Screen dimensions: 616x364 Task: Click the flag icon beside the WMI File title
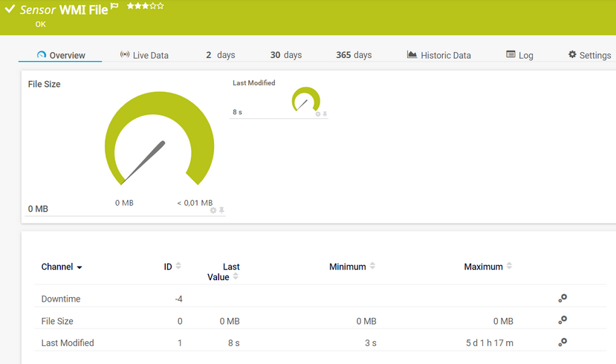pos(114,6)
